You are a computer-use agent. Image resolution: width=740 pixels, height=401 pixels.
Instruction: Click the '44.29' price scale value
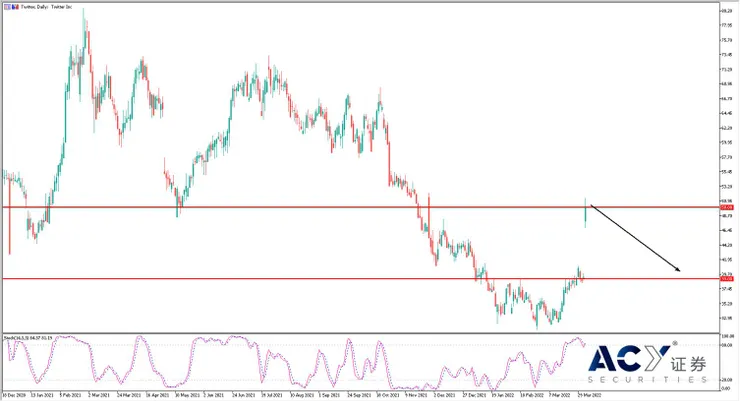(x=726, y=245)
